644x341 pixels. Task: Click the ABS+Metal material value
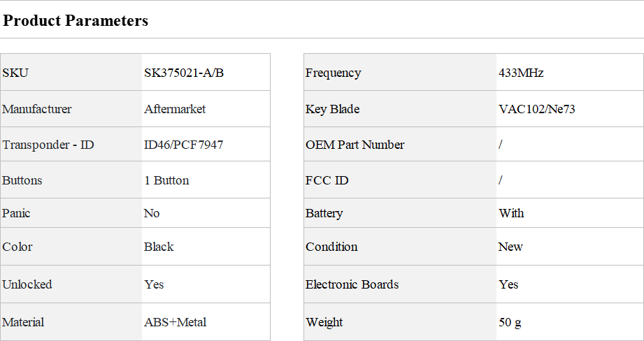tap(175, 322)
